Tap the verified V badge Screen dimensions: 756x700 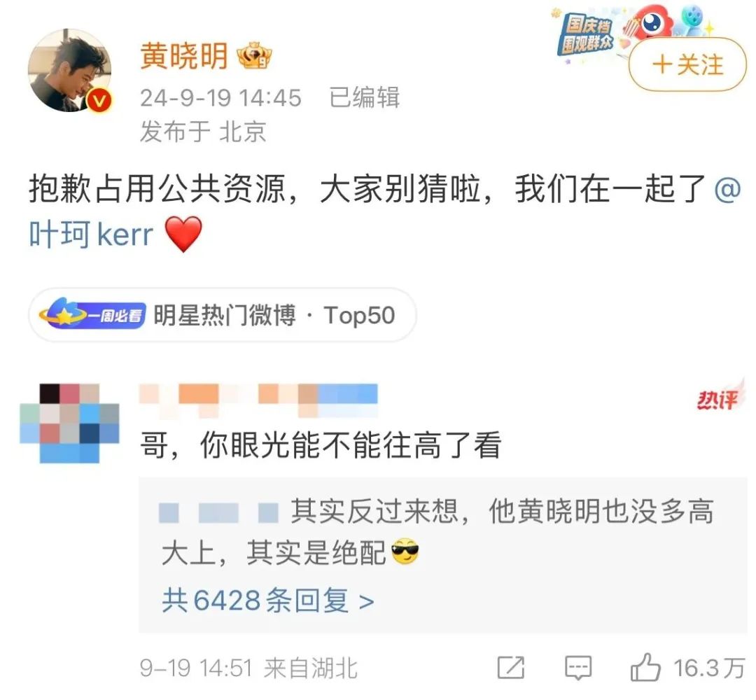(x=99, y=101)
